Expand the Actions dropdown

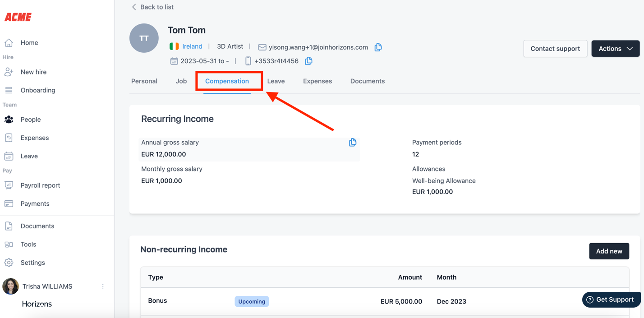615,49
